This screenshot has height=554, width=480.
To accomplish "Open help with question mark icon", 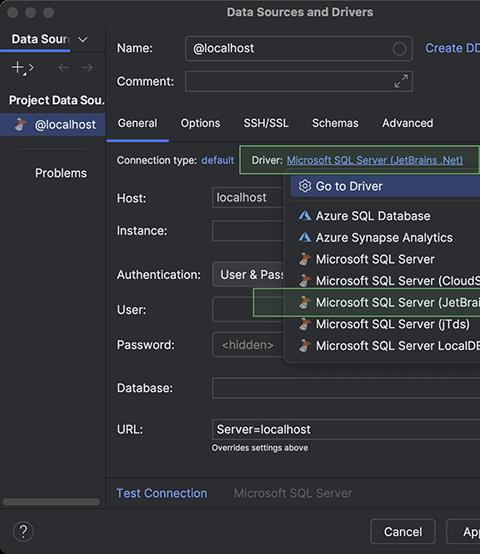I will [23, 531].
